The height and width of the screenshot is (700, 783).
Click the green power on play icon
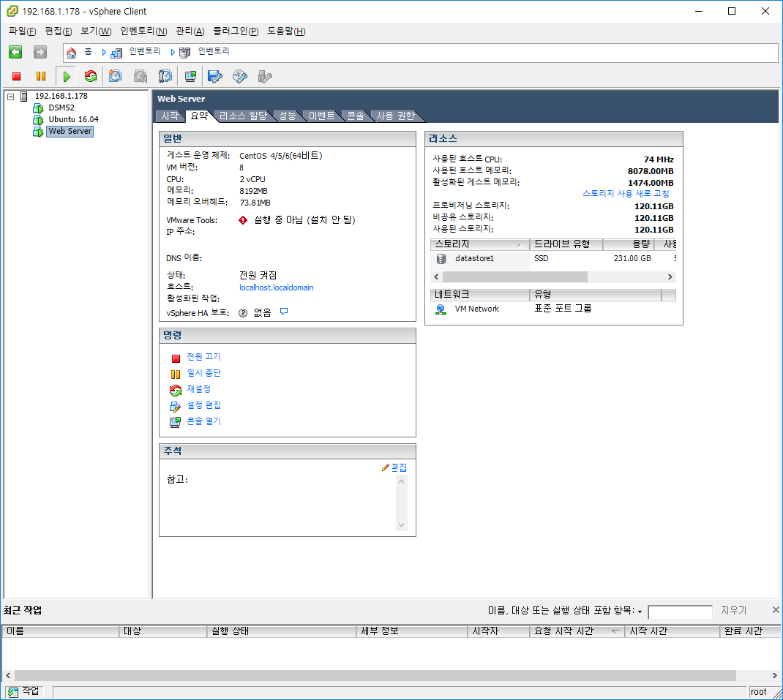(67, 76)
